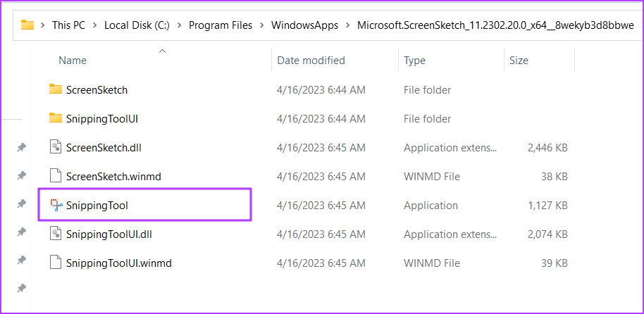Select the ScreenSketch folder name
Viewport: 644px width, 314px height.
(x=97, y=89)
